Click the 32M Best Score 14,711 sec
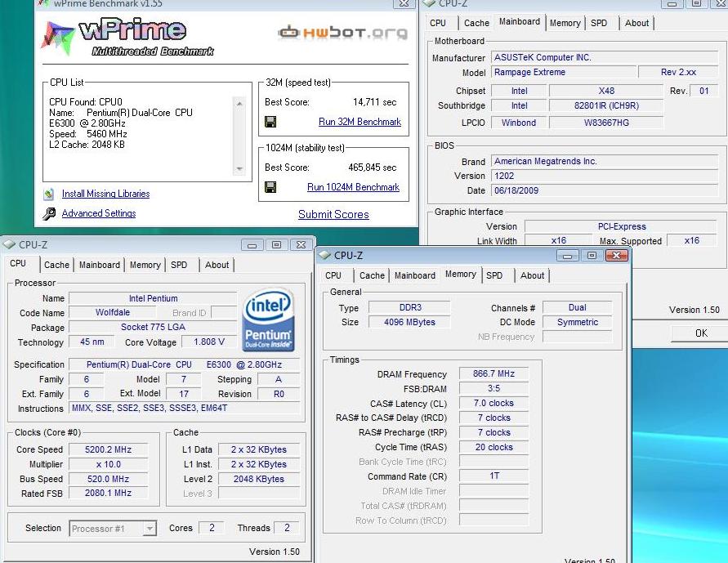Screen dimensions: 728x563 pyautogui.click(x=374, y=102)
